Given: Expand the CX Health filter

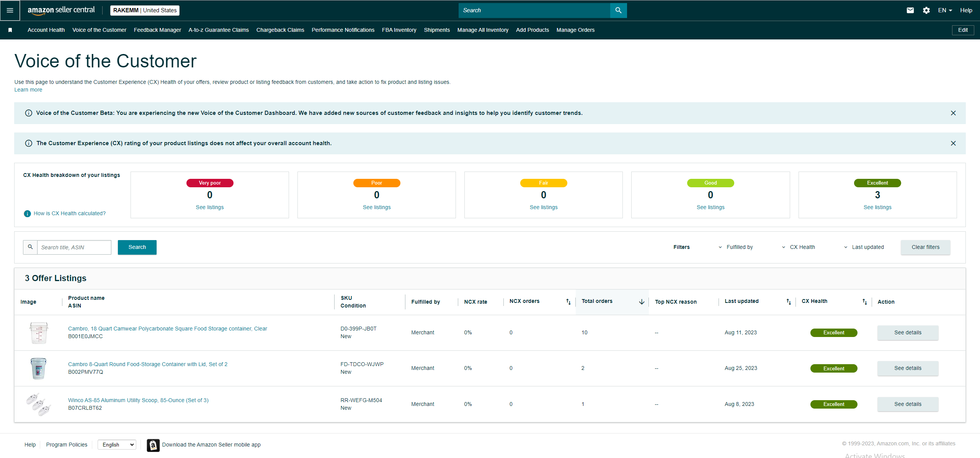Looking at the screenshot, I should click(799, 247).
